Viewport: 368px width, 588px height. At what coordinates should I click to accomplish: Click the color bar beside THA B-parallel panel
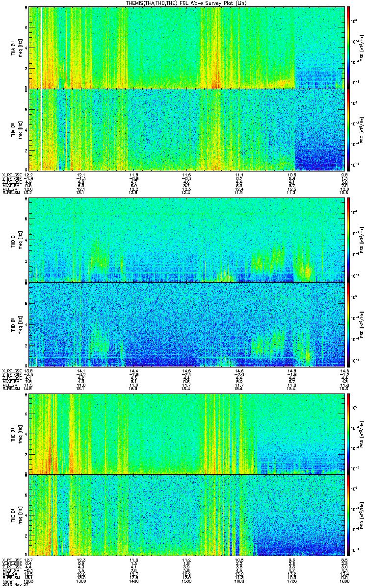pos(349,129)
